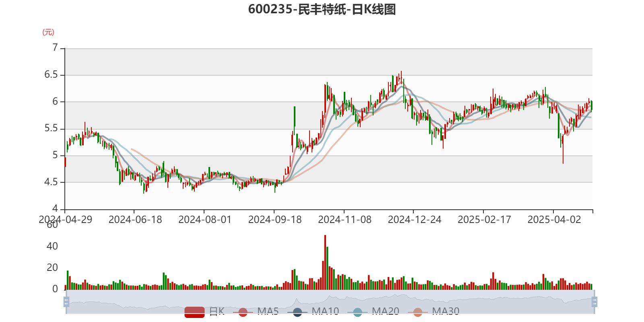
Task: Click the tallest red volume bar
Action: pyautogui.click(x=325, y=262)
